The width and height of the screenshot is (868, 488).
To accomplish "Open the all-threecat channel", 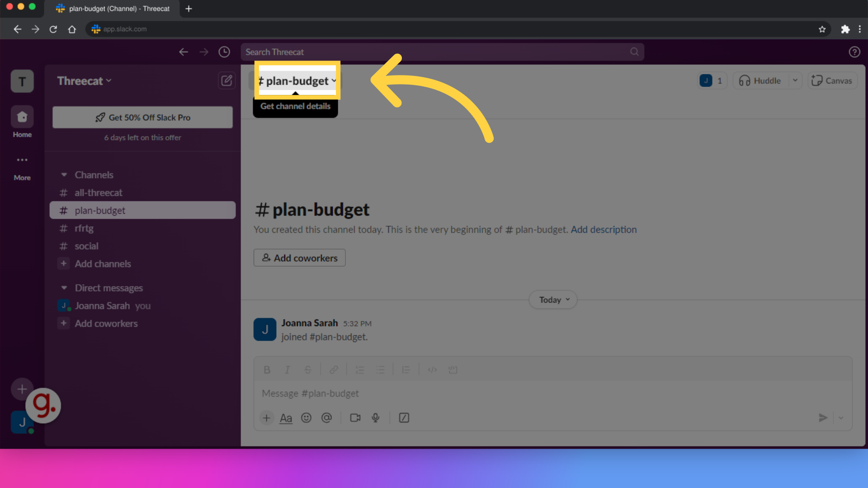I will pyautogui.click(x=142, y=193).
